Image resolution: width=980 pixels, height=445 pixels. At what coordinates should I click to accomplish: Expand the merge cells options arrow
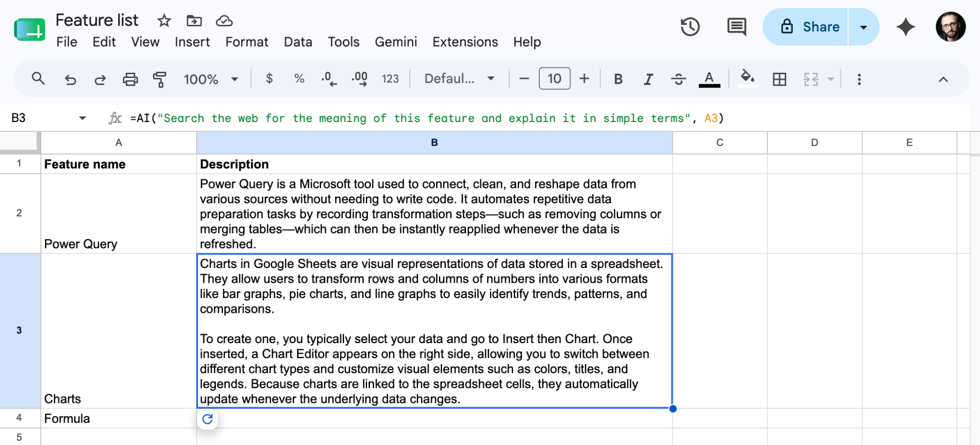[831, 79]
